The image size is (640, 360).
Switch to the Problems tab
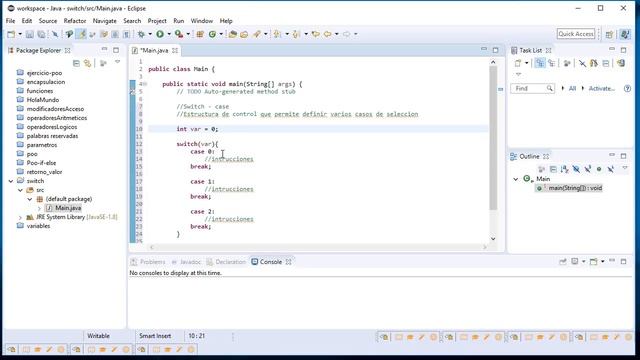(148, 262)
